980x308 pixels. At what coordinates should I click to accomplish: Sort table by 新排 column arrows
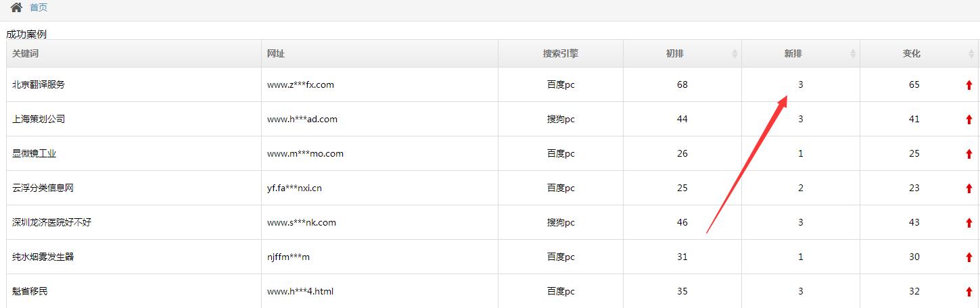point(853,54)
